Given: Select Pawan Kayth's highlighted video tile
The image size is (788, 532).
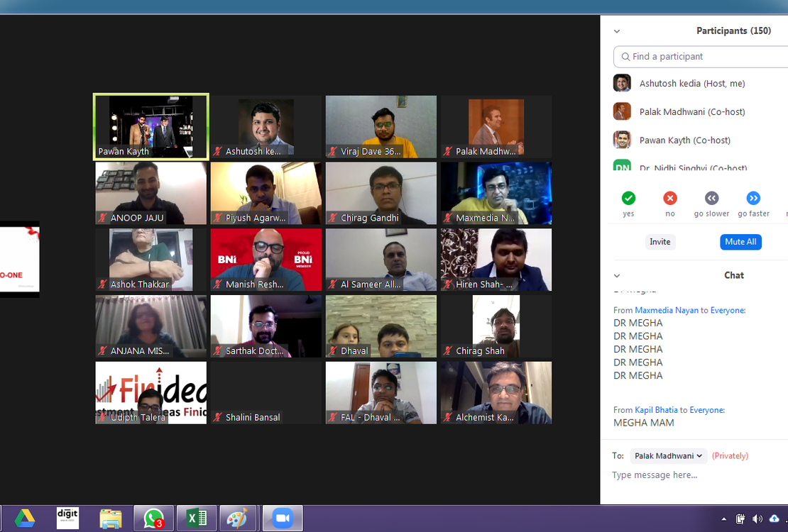Looking at the screenshot, I should [x=151, y=126].
